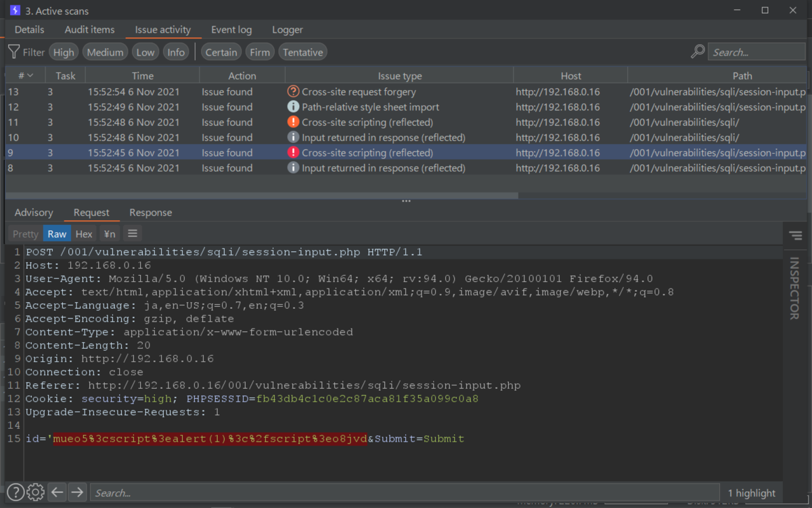The height and width of the screenshot is (508, 812).
Task: Sort by the Issue type column header
Action: tap(400, 76)
